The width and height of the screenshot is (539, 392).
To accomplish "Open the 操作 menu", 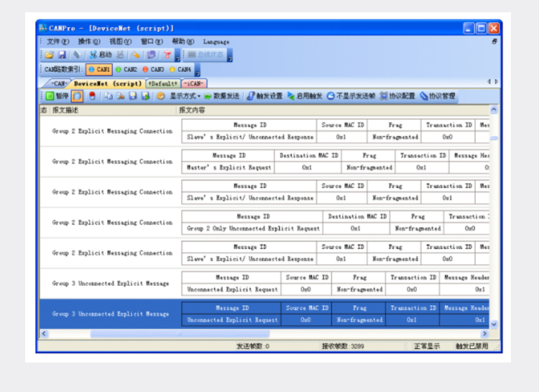I will 89,42.
